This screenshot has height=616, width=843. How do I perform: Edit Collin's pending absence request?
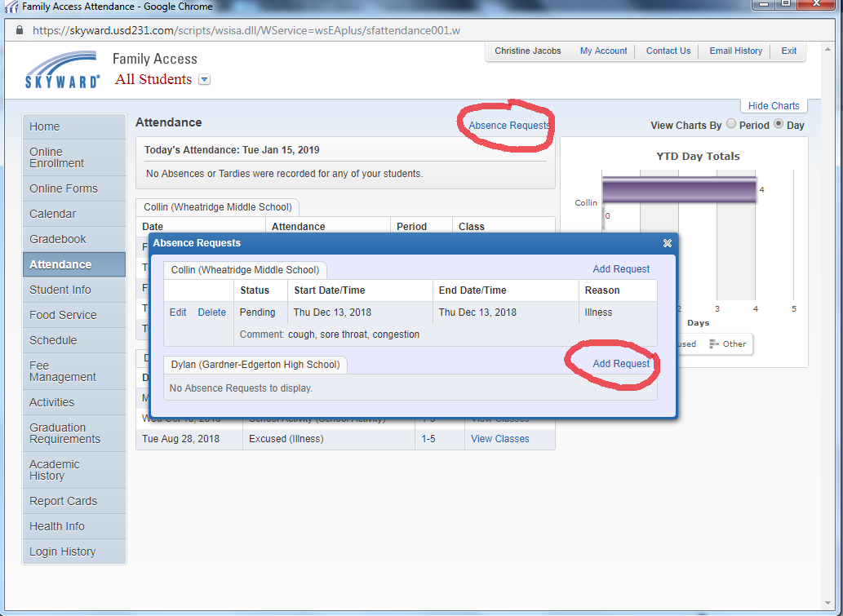tap(178, 312)
